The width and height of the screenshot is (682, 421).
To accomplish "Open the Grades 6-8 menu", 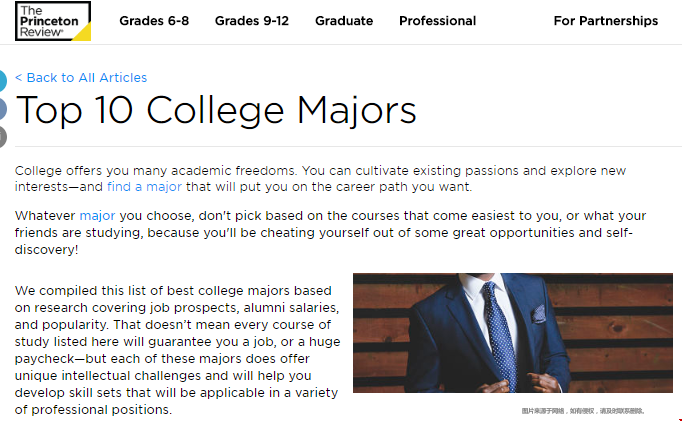I will coord(154,21).
